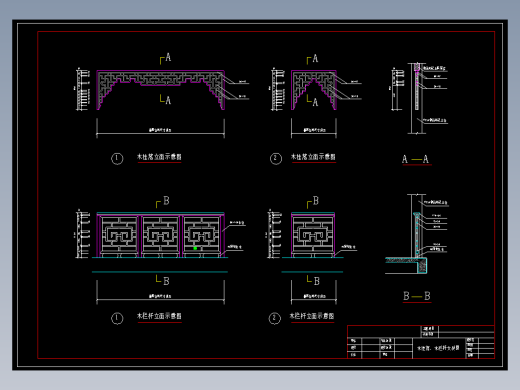This screenshot has width=520, height=390.
Task: Select vertical dimension chain left of narrow 挂落
Action: [x=277, y=89]
